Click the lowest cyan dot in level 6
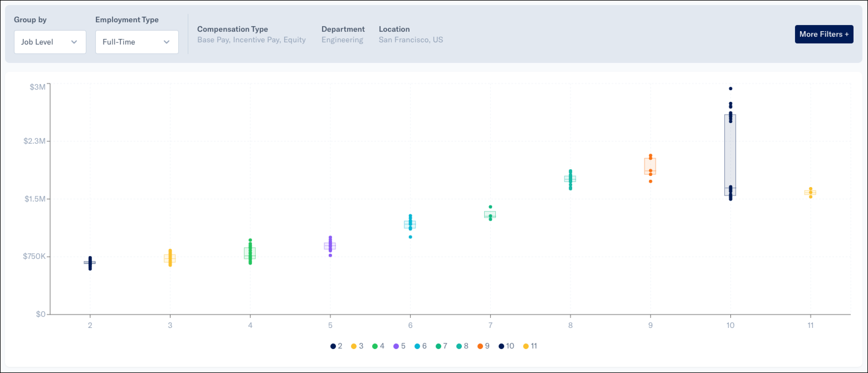Image resolution: width=868 pixels, height=373 pixels. (410, 237)
